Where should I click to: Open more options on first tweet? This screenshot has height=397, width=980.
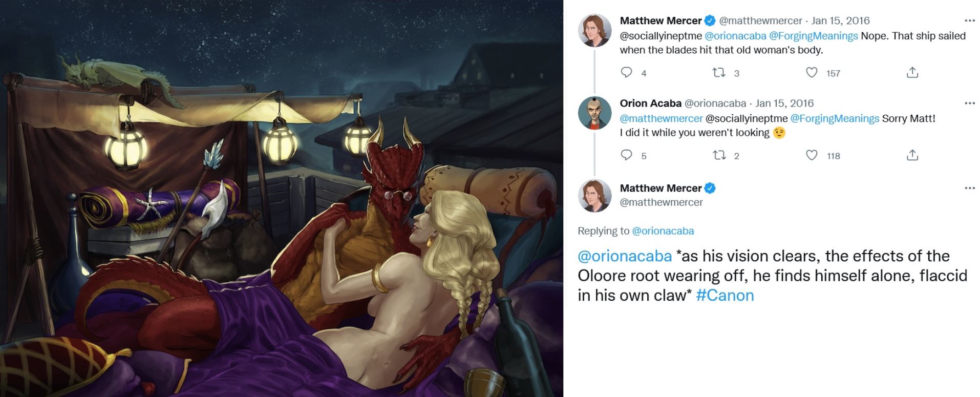pos(969,21)
